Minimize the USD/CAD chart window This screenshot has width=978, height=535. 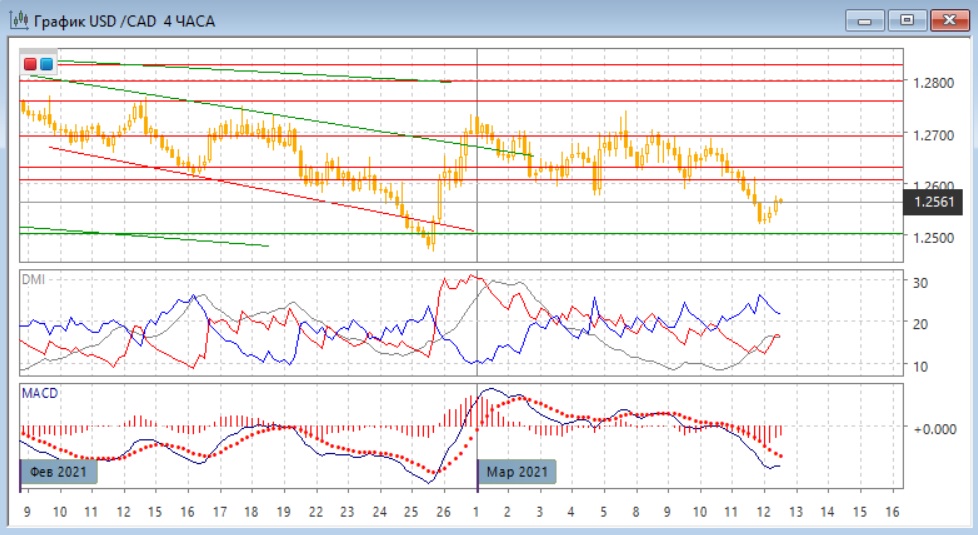click(865, 20)
